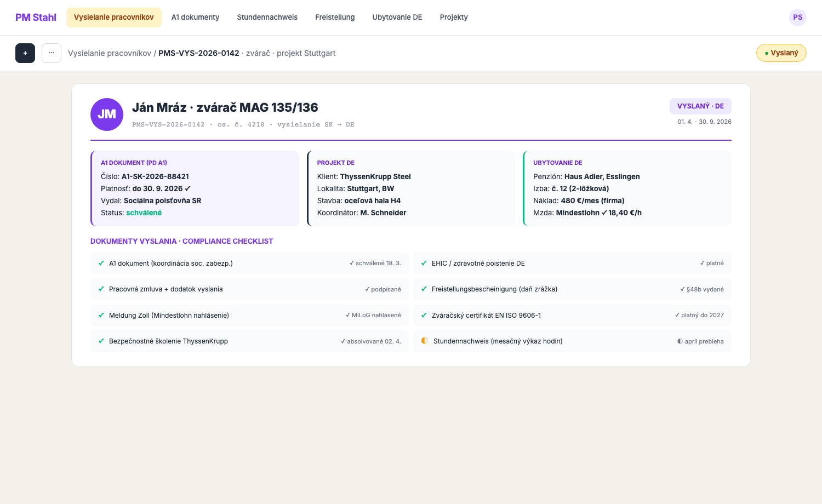Toggle checkmark for Zváračský certifikát row

pyautogui.click(x=424, y=316)
